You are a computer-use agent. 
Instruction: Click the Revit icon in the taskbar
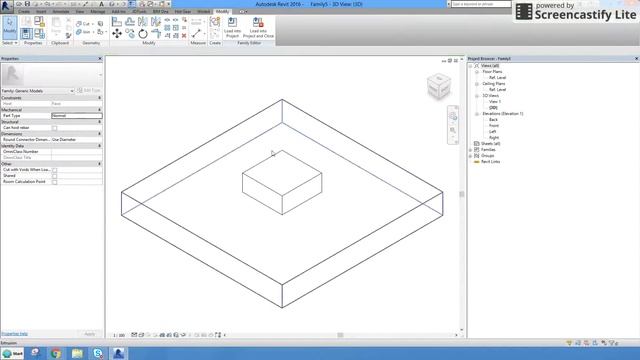[x=118, y=353]
